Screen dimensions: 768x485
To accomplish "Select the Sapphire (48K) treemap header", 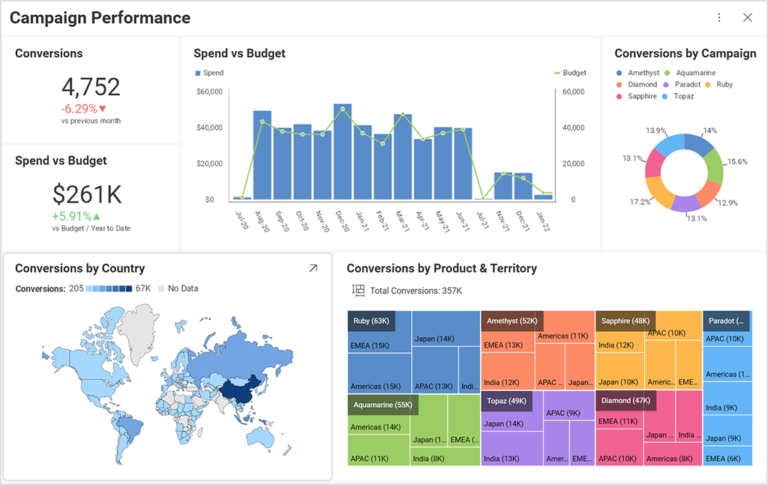I will pyautogui.click(x=624, y=321).
